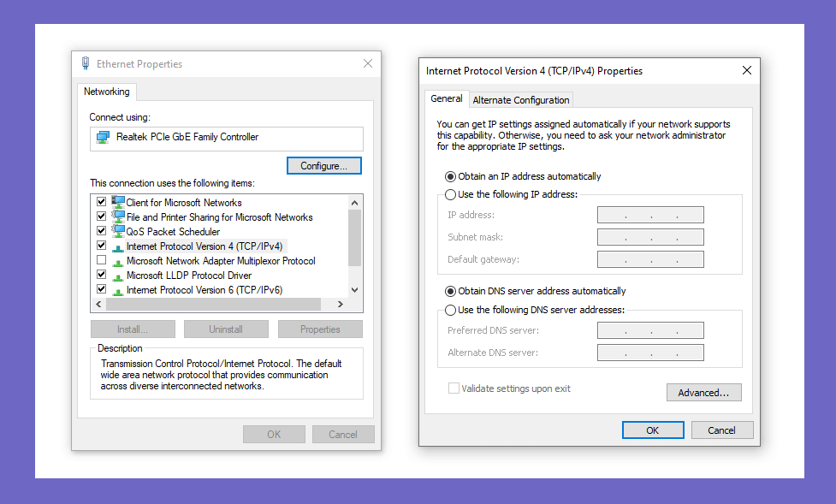
Task: Open the Networking tab
Action: pos(107,92)
